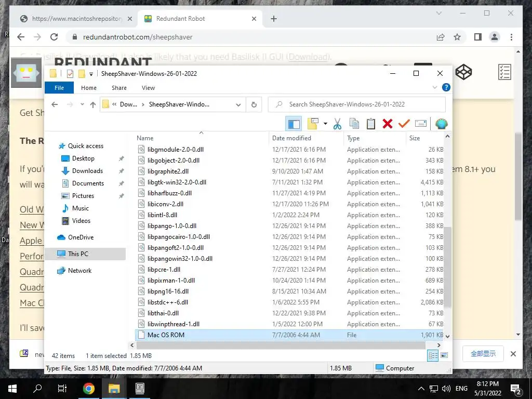This screenshot has height=399, width=532.
Task: Open the View ribbon tab
Action: 148,87
